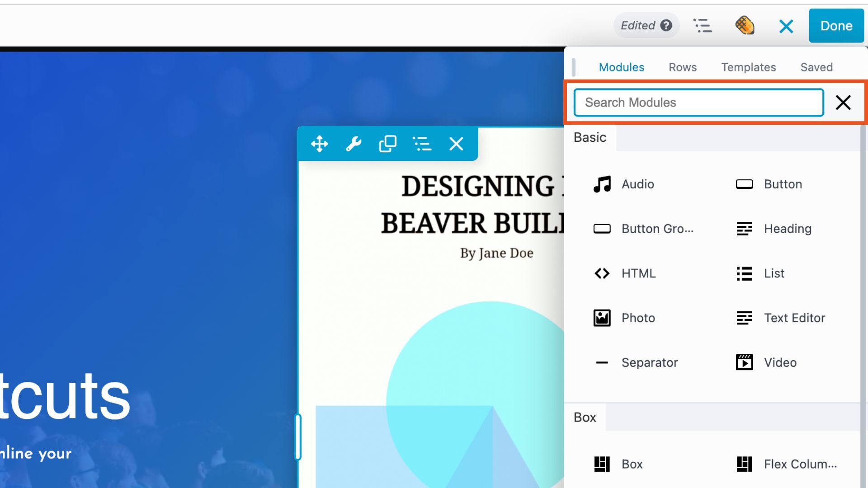Open module settings with the wrench icon
The image size is (868, 488).
(354, 144)
